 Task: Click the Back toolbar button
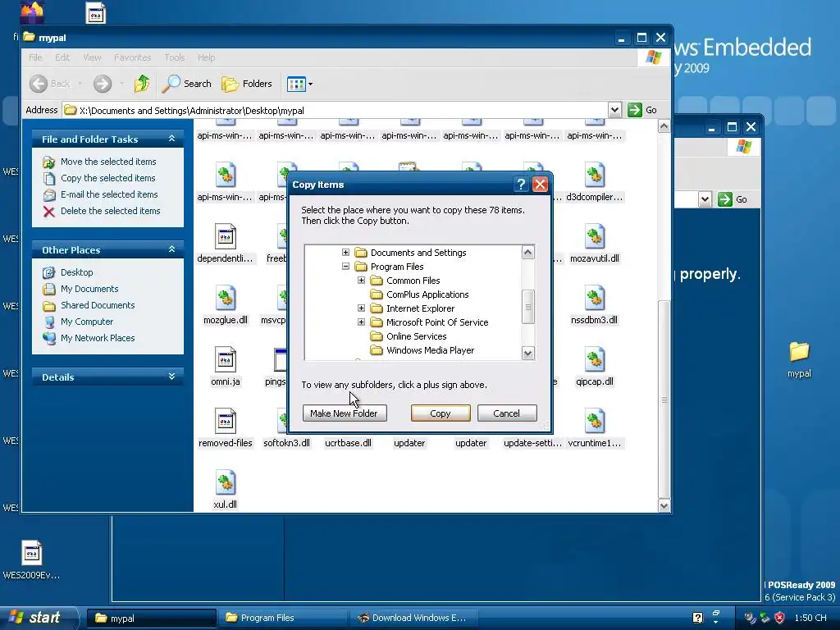click(x=50, y=84)
